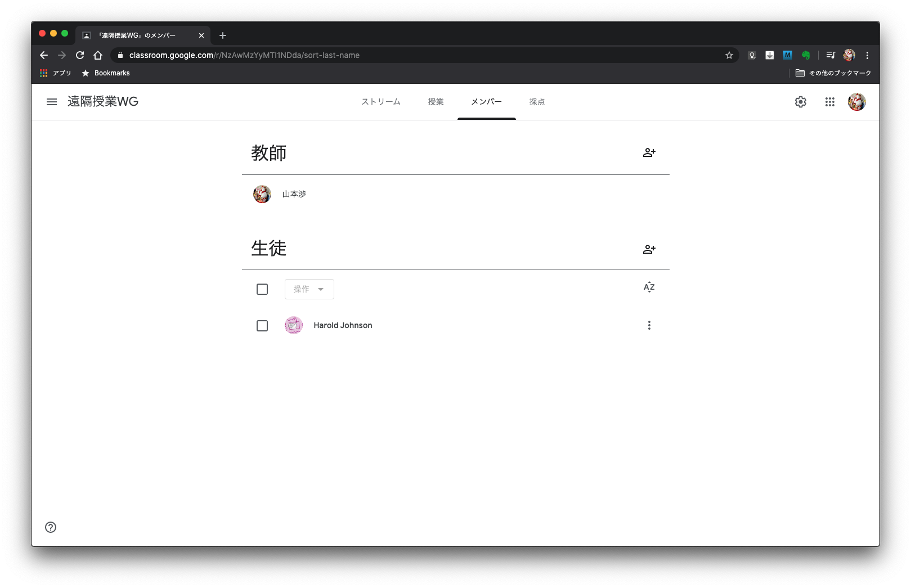Click the Harold Johnson name link
The image size is (911, 588).
(343, 325)
